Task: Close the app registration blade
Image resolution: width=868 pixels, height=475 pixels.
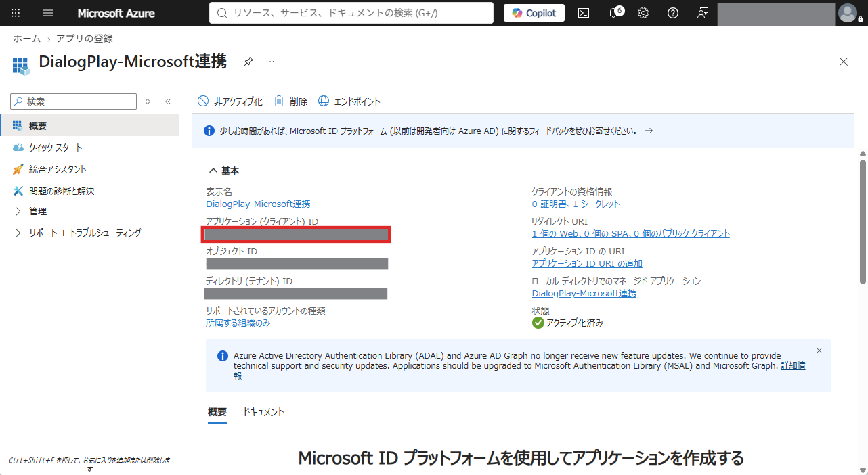Action: click(x=844, y=62)
